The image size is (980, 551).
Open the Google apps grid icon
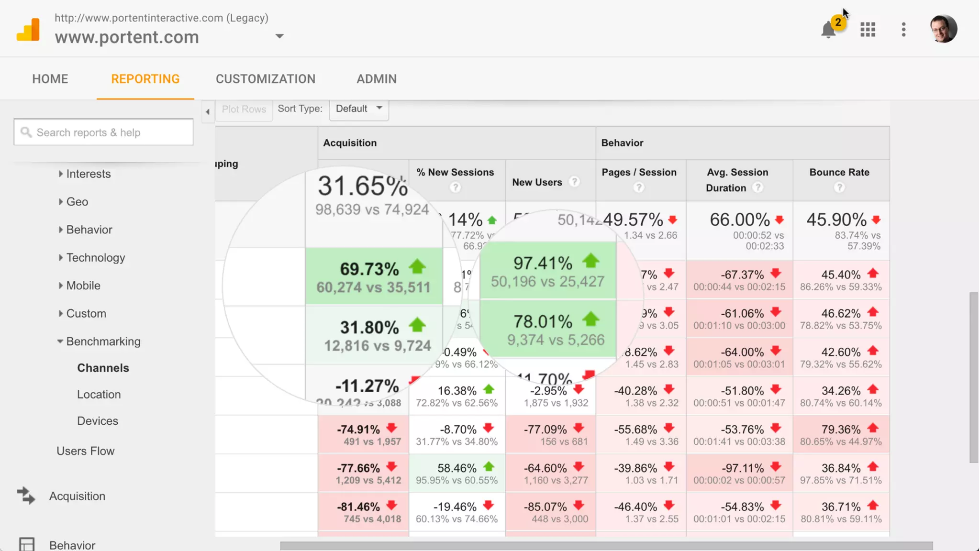868,30
